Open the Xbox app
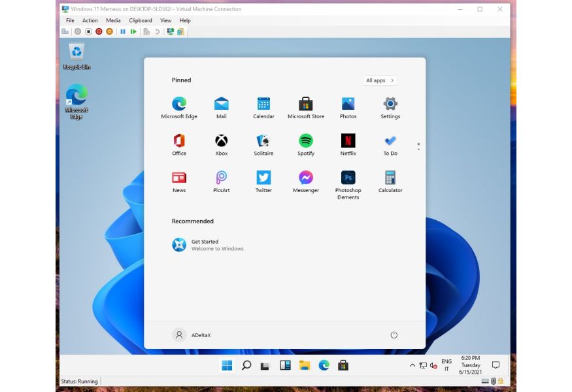Image resolution: width=572 pixels, height=392 pixels. click(222, 145)
